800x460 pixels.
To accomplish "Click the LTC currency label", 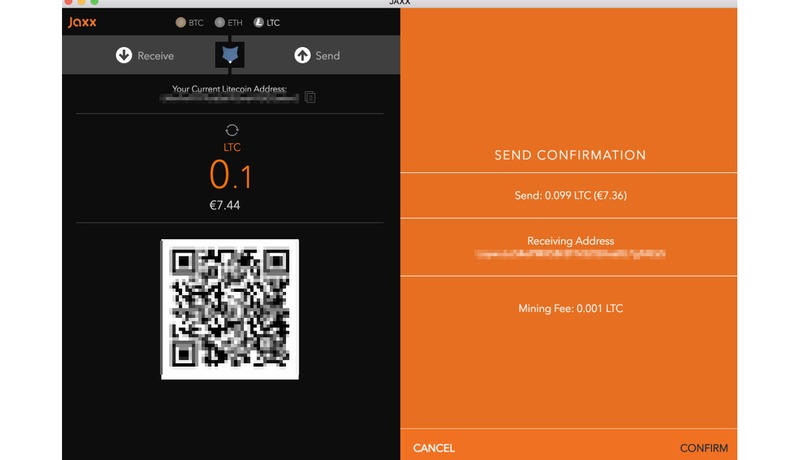I will 232,147.
